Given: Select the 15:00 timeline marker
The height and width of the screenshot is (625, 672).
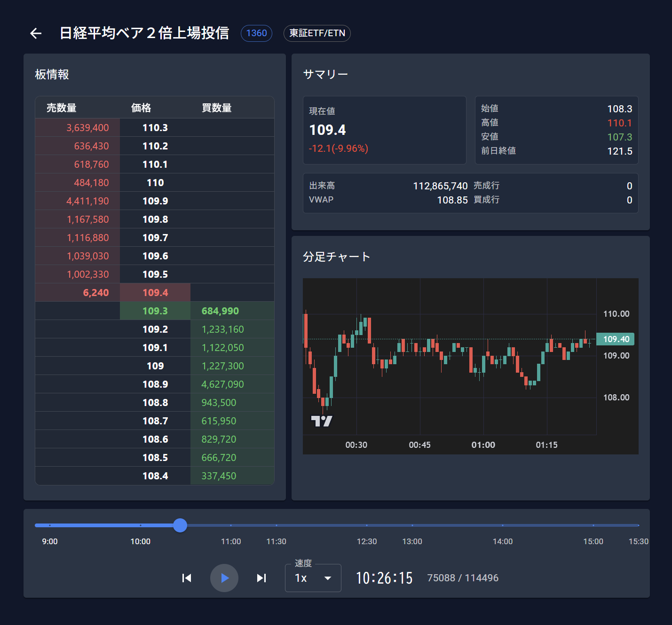Looking at the screenshot, I should click(593, 525).
